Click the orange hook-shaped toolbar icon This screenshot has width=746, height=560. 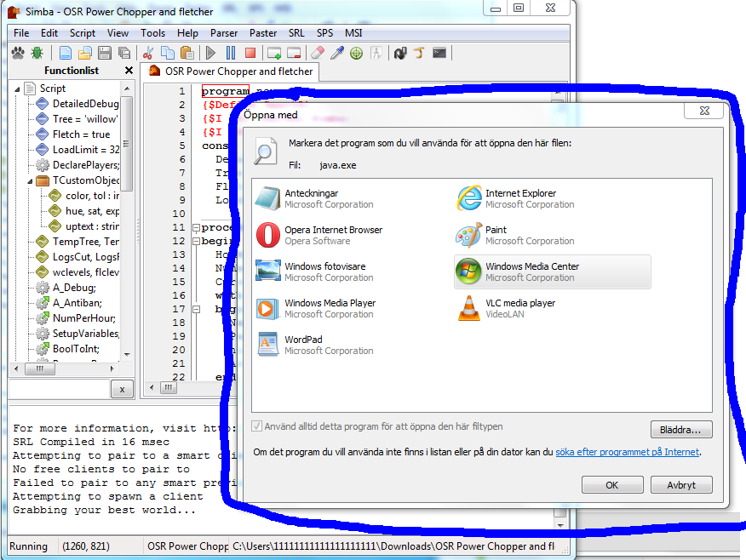[x=419, y=53]
